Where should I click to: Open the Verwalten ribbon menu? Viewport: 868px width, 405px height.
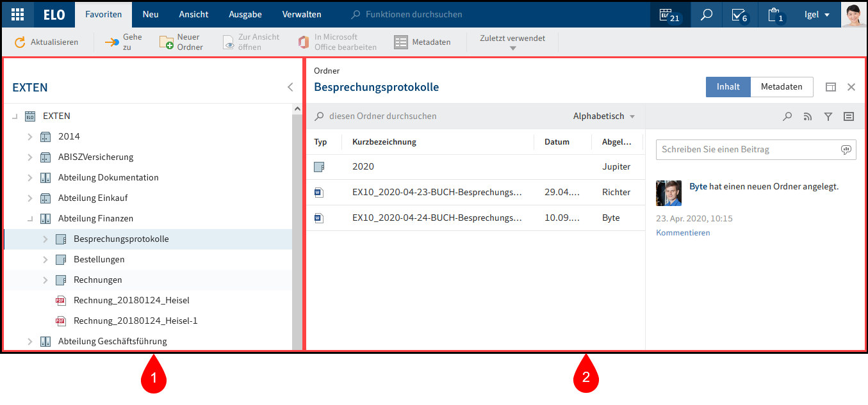[x=302, y=14]
